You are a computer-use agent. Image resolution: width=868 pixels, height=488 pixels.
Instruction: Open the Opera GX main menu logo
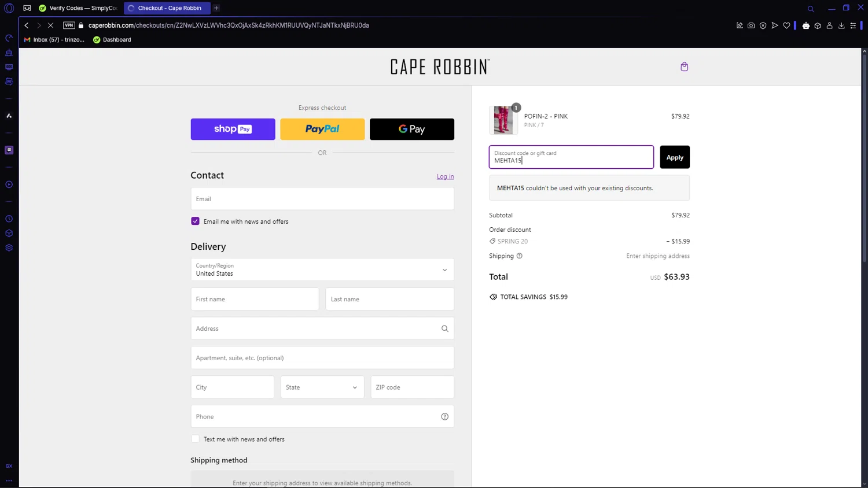coord(9,8)
